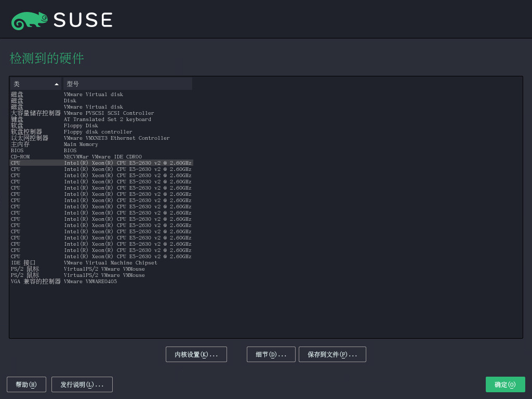The image size is (532, 399).
Task: Select 'VMware VMXNET3 Ethernet Controller' row
Action: click(101, 138)
